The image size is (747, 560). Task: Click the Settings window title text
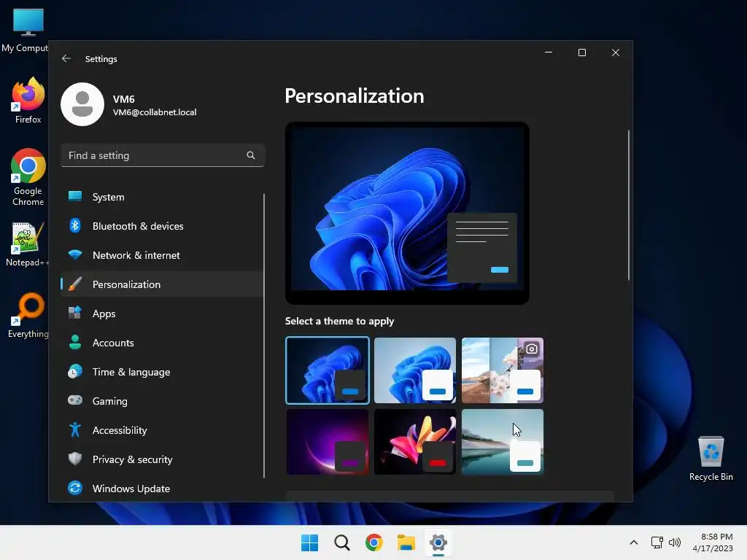pos(101,58)
